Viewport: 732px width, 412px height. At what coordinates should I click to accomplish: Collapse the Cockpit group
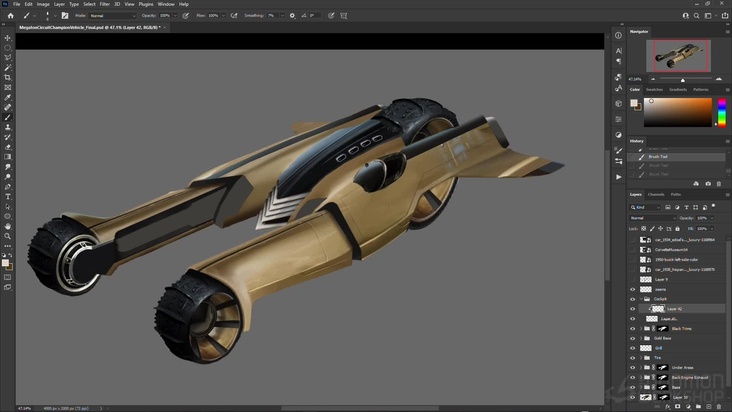[x=641, y=299]
